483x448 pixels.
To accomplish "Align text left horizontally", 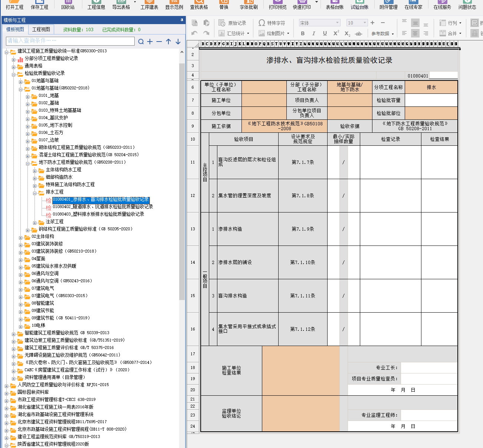I will pos(404,33).
